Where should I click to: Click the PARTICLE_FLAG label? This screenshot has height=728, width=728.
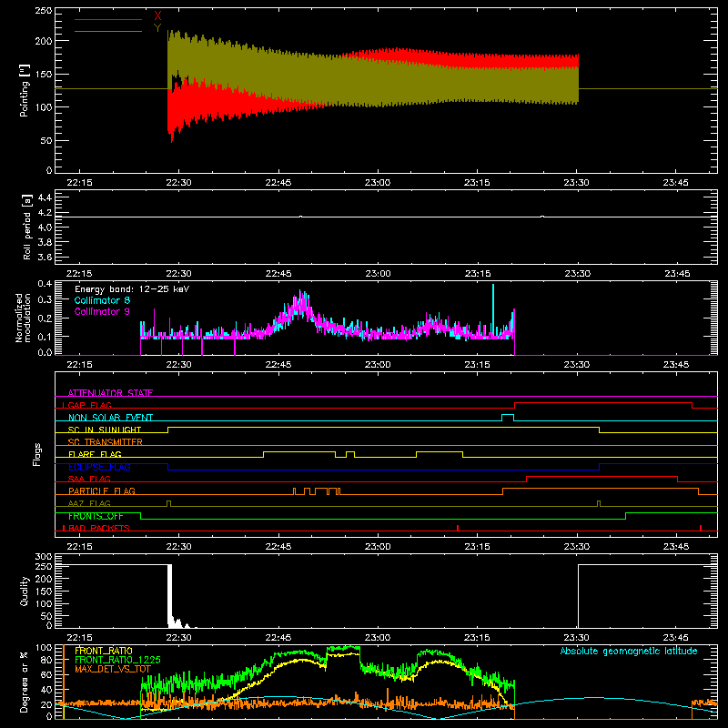102,491
